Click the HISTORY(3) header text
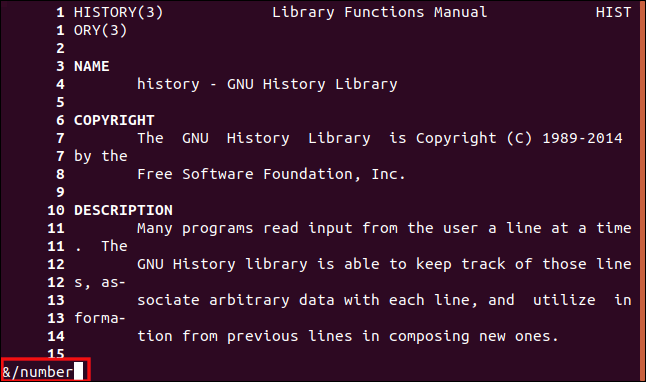This screenshot has height=382, width=646. [119, 12]
